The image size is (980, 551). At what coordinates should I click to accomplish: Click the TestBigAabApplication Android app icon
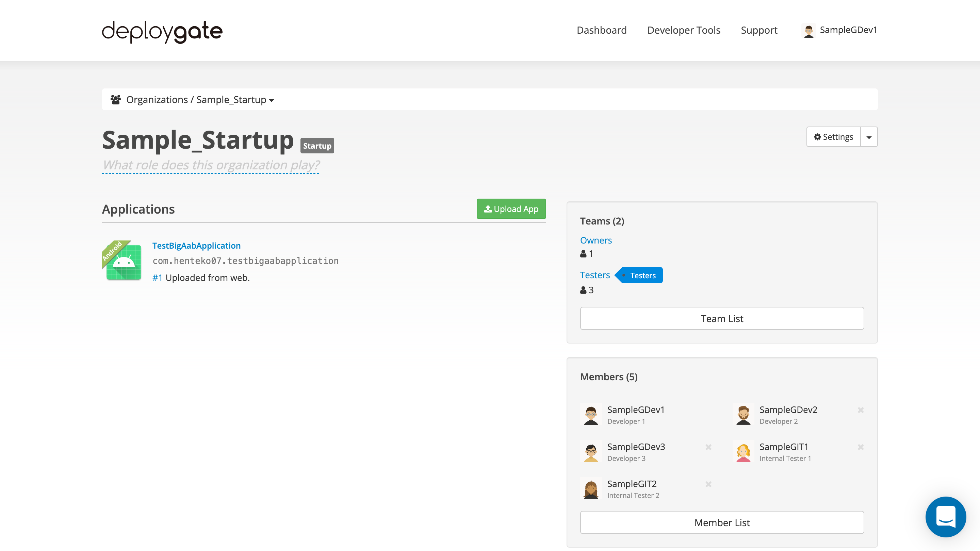tap(122, 261)
